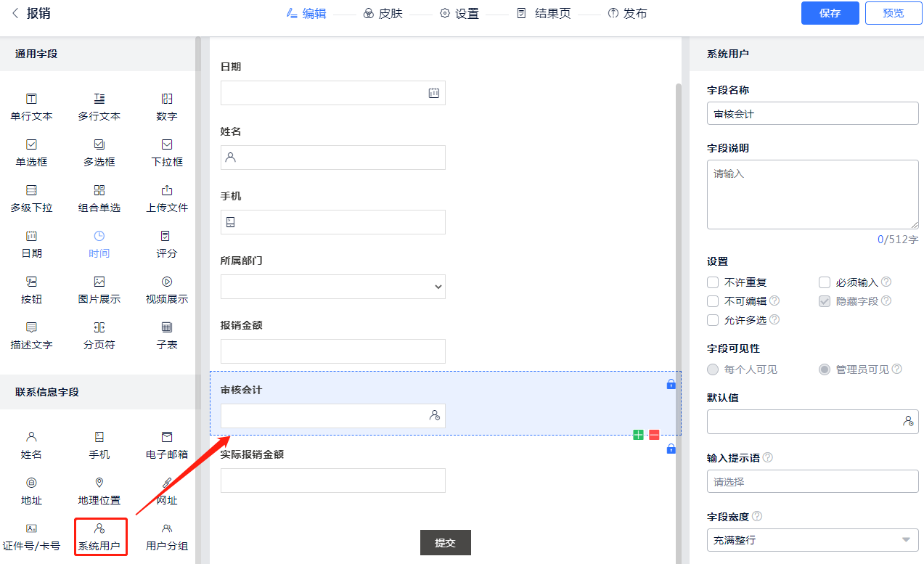
Task: Select the 每个人可见 radio option
Action: pos(713,369)
